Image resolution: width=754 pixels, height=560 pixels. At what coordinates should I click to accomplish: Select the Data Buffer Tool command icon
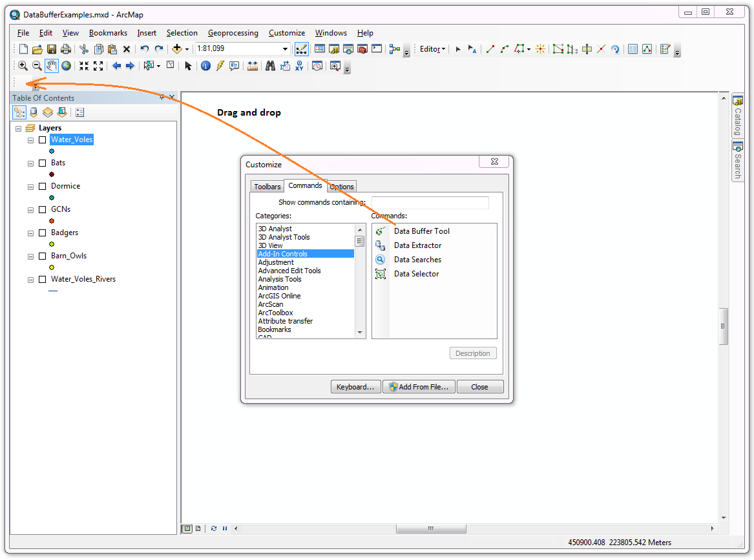tap(381, 231)
